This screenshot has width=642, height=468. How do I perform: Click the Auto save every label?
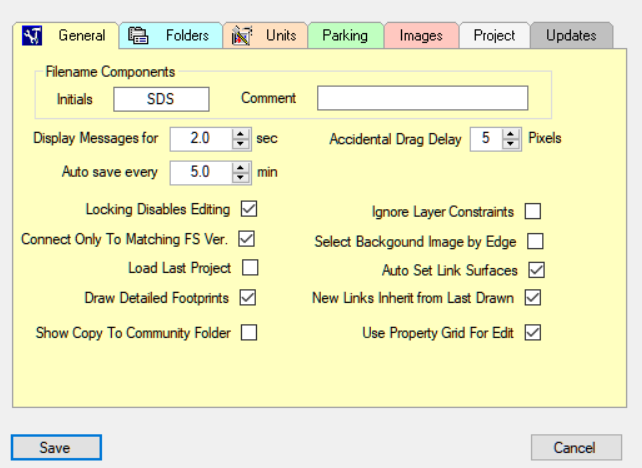coord(110,172)
